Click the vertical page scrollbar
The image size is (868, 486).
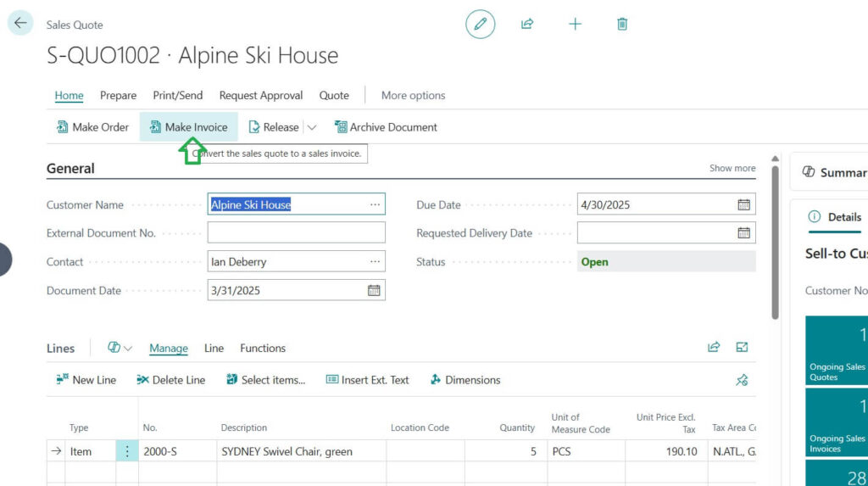[775, 243]
